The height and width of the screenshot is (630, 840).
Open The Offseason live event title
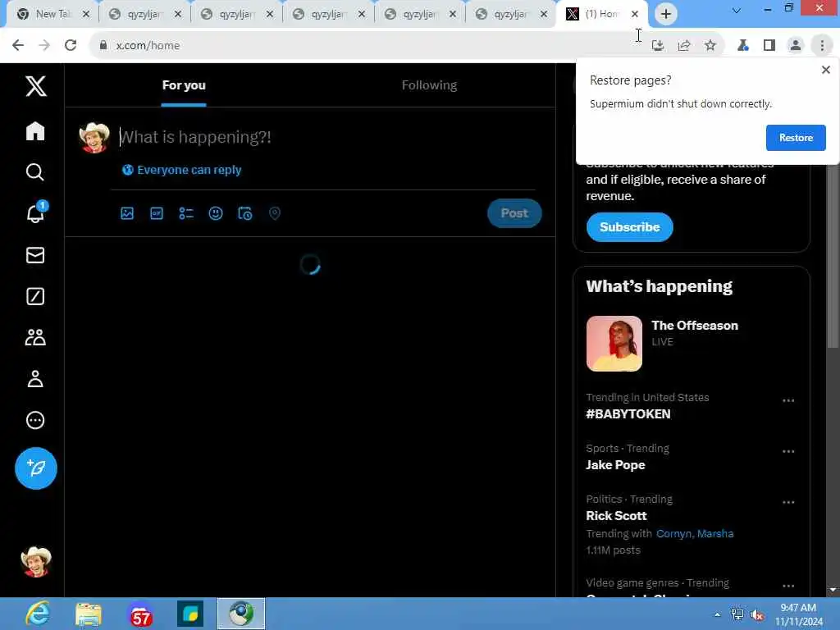pyautogui.click(x=694, y=325)
